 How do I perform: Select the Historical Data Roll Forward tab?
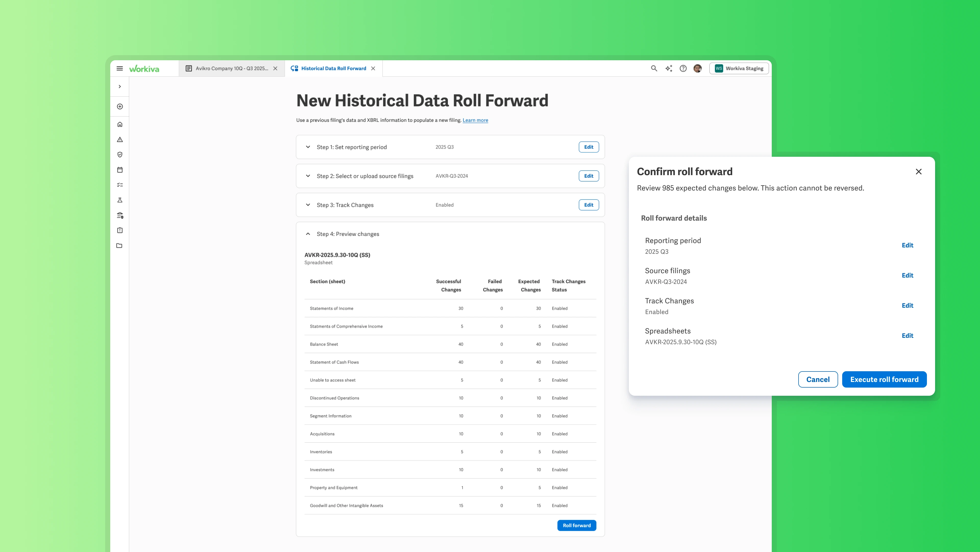[x=334, y=68]
